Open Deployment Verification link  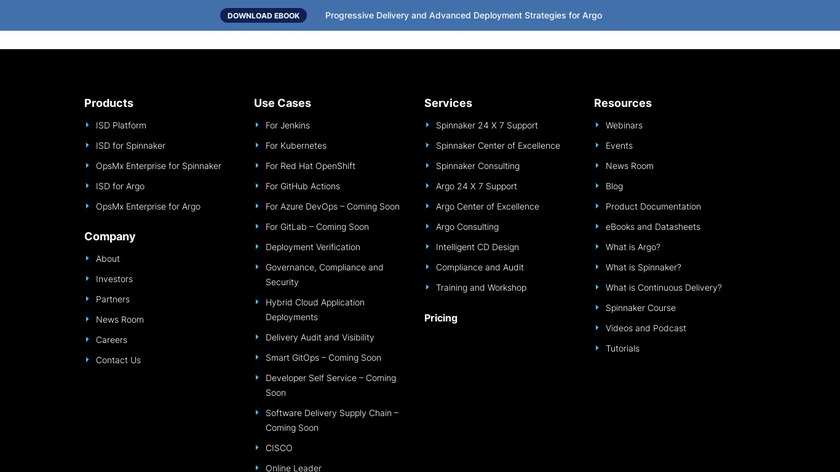pos(313,248)
